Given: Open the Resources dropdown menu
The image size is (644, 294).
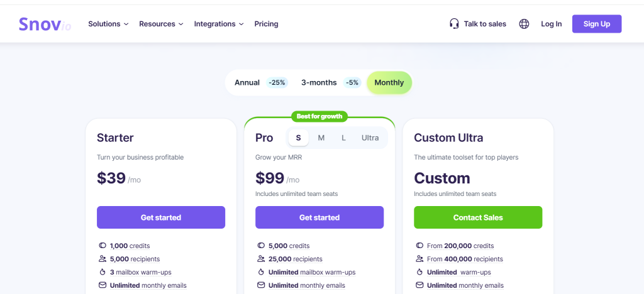Looking at the screenshot, I should click(161, 24).
